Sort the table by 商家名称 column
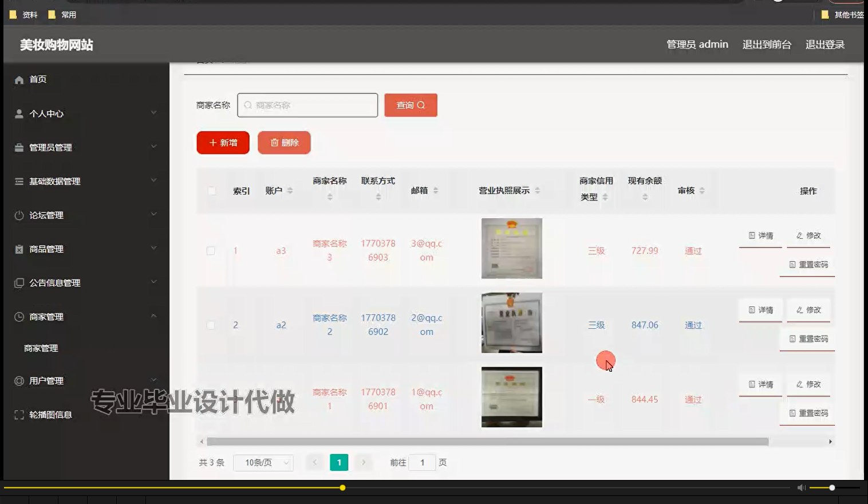 coord(330,197)
